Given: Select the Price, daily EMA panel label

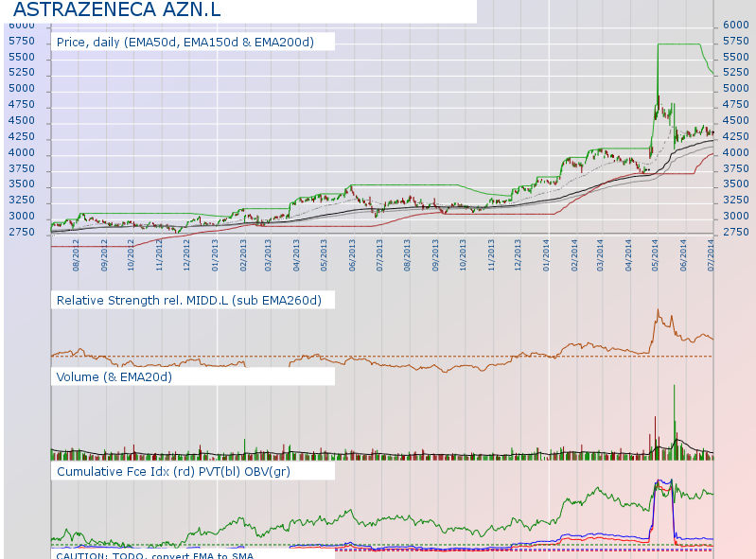Looking at the screenshot, I should tap(185, 43).
